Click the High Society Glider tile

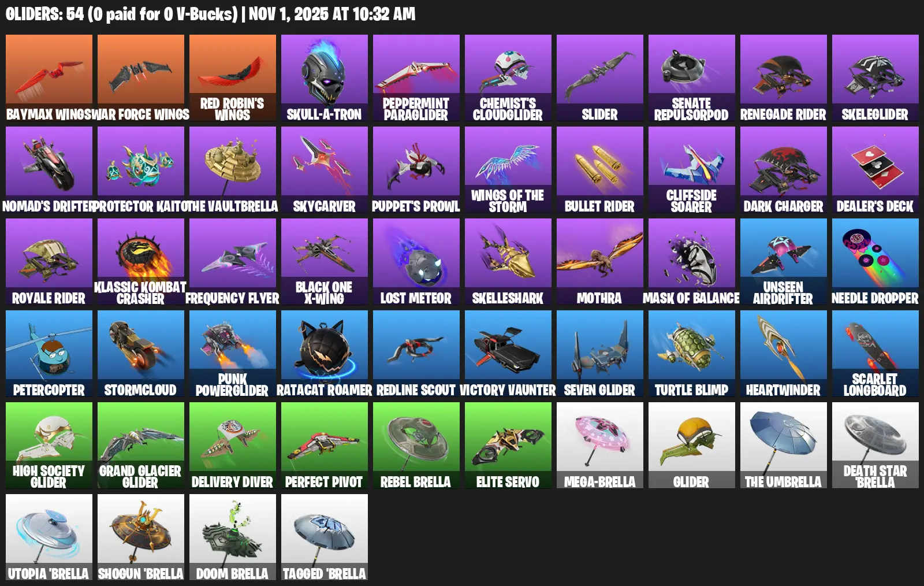tap(49, 446)
